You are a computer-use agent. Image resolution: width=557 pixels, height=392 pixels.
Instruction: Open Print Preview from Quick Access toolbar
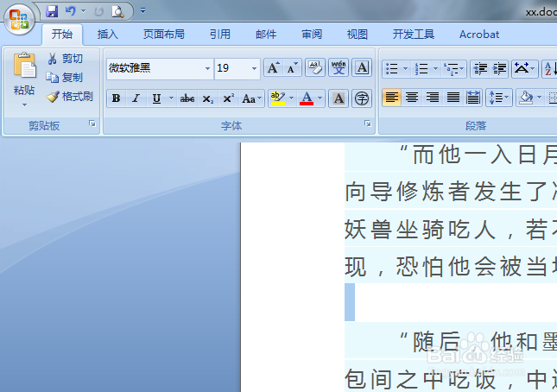pos(117,12)
